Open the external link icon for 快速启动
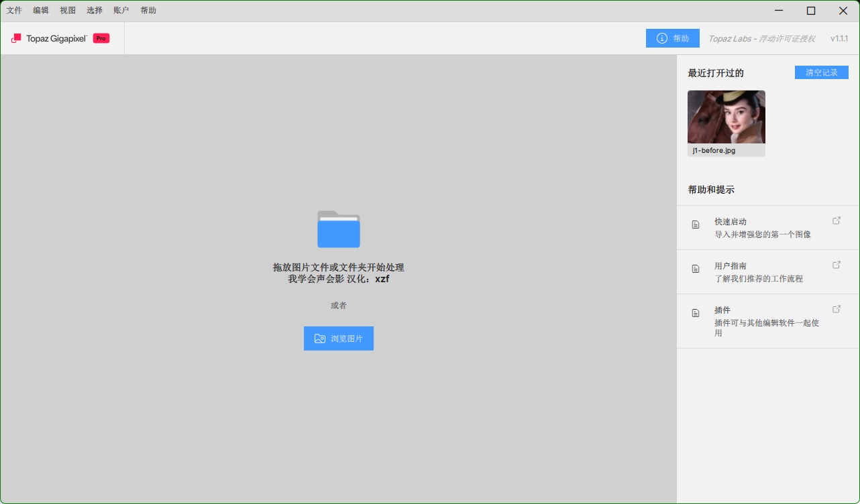 coord(837,220)
